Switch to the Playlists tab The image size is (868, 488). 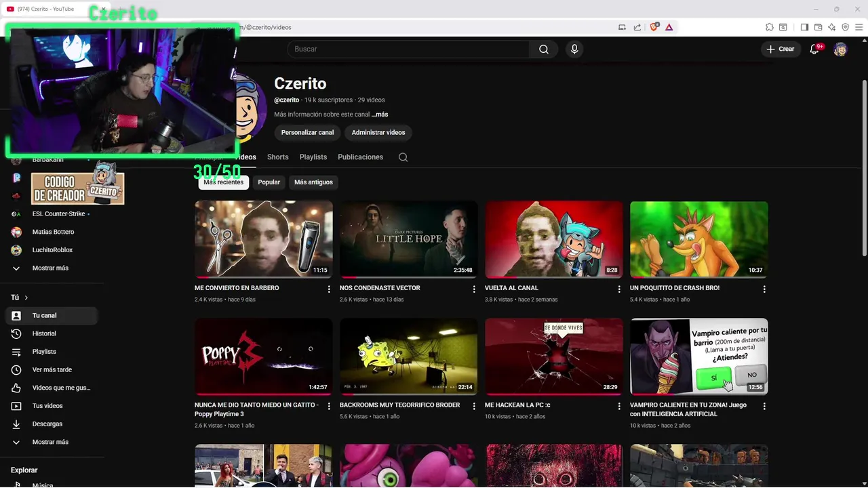[x=313, y=157]
